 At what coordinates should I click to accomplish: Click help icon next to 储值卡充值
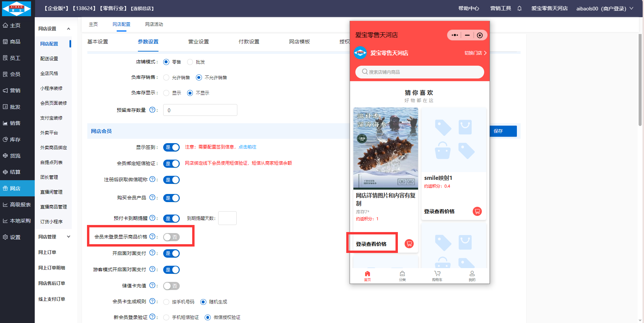[152, 285]
